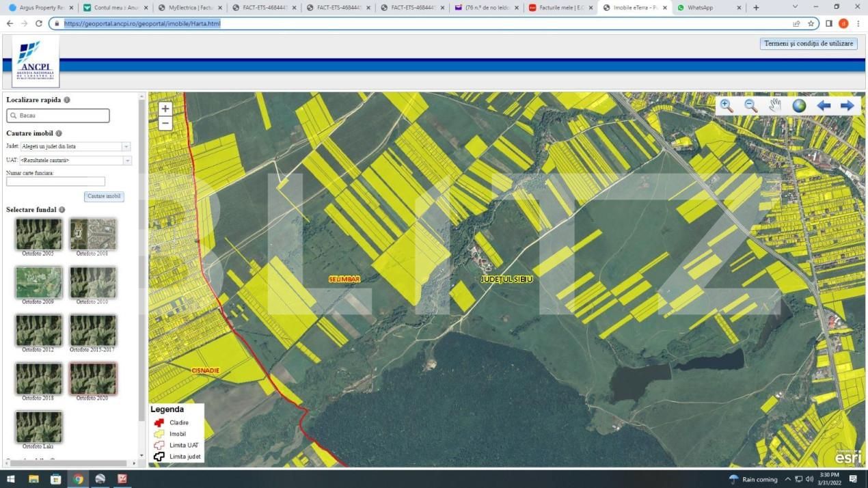Open the Judet dropdown list

pyautogui.click(x=126, y=146)
